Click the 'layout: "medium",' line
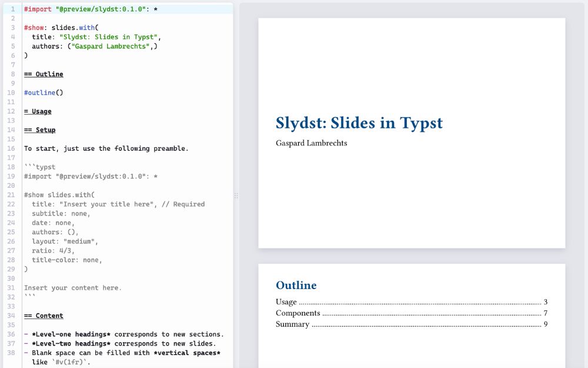The image size is (588, 368). (65, 241)
